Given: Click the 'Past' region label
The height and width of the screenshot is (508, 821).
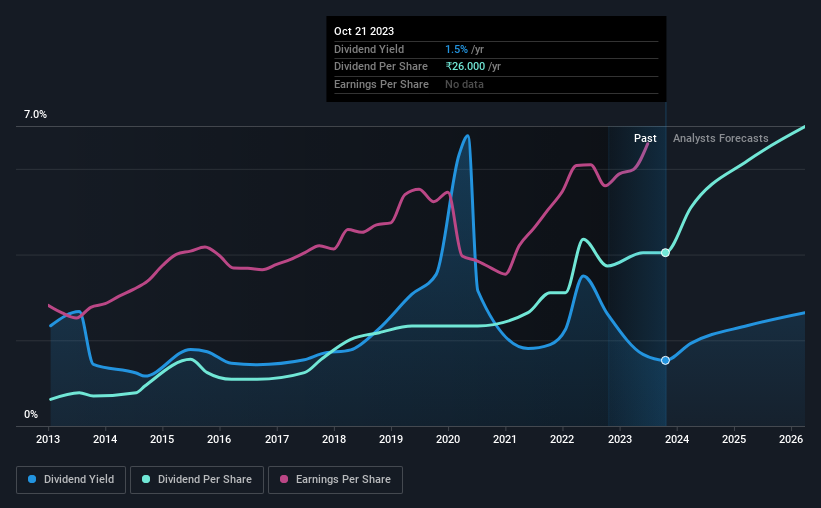Looking at the screenshot, I should coord(645,139).
